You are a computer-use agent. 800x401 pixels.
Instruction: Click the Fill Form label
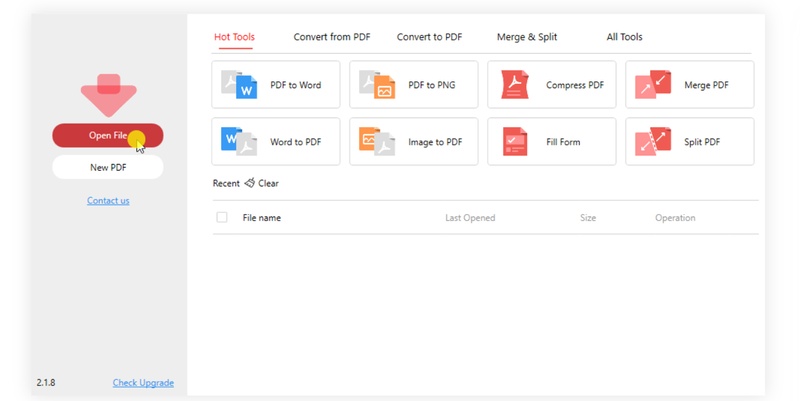pyautogui.click(x=563, y=142)
